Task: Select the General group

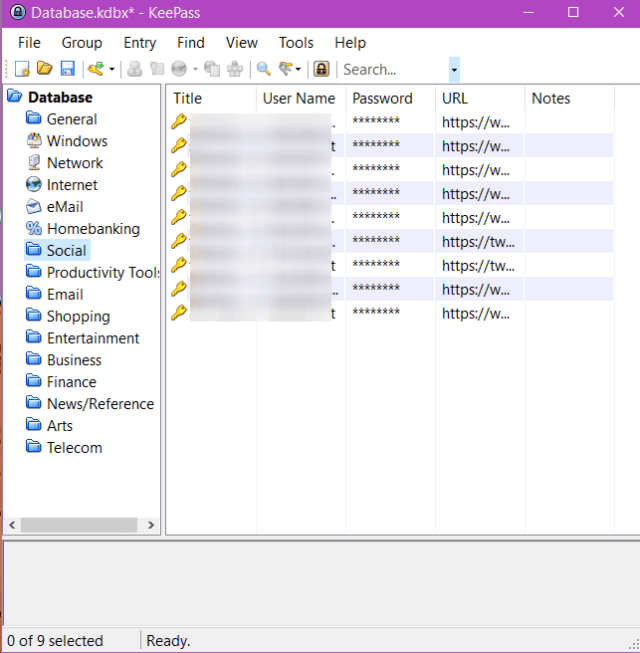Action: [72, 119]
